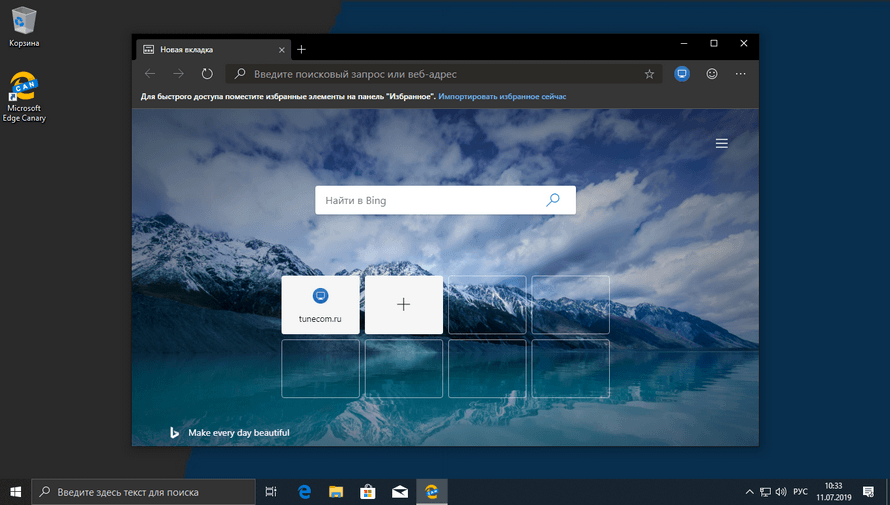Open the tunecom.ru quick link tile
The width and height of the screenshot is (890, 505).
320,305
